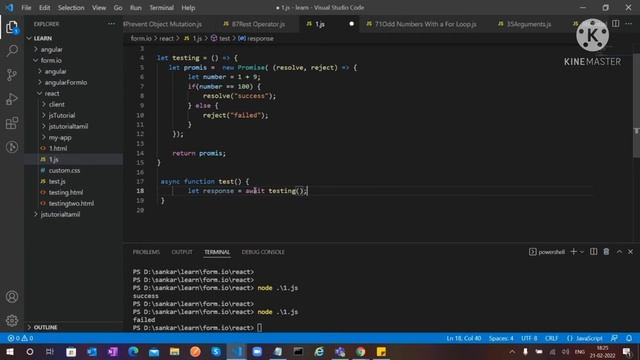Open Skype from the taskbar
The image size is (640, 360).
click(216, 352)
